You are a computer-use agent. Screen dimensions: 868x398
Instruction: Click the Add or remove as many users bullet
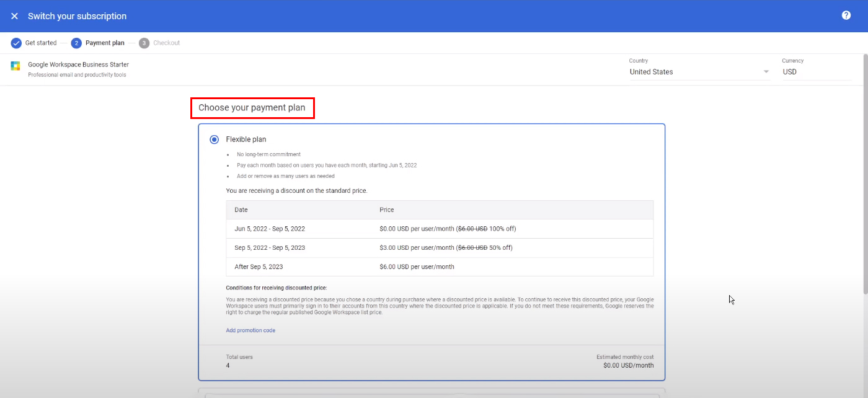[x=286, y=176]
